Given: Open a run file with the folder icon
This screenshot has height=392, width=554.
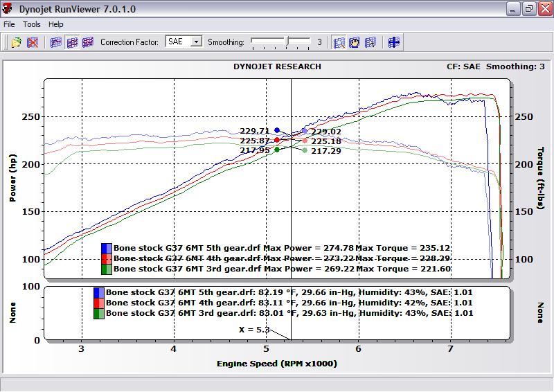Looking at the screenshot, I should click(16, 42).
